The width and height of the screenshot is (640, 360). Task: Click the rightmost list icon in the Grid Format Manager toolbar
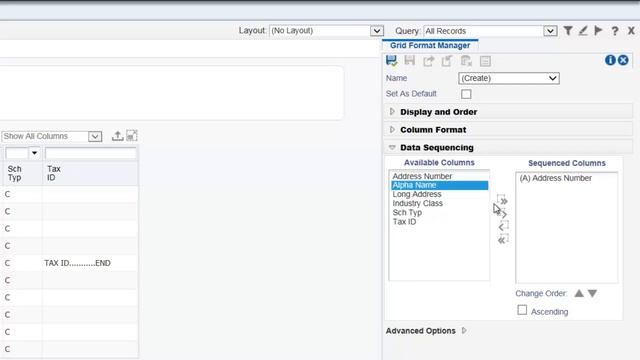(485, 61)
